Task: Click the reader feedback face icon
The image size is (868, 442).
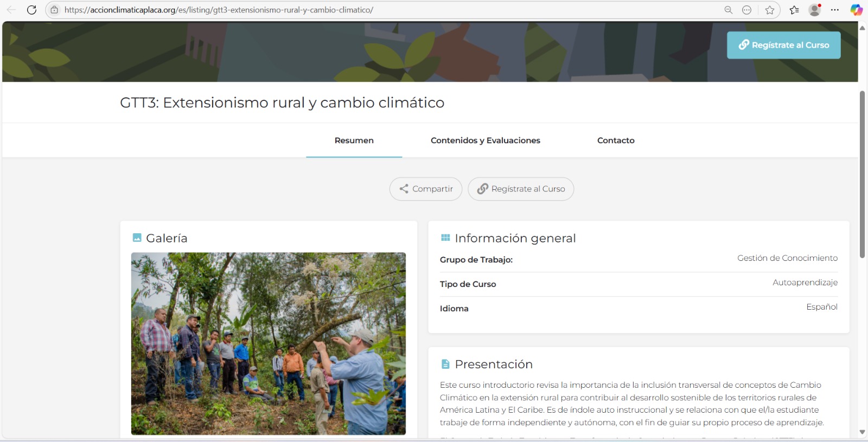Action: pos(746,10)
